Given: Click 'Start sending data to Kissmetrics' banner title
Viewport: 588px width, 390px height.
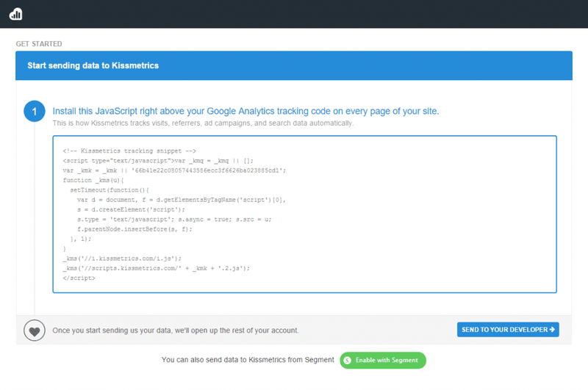Looking at the screenshot, I should click(93, 65).
